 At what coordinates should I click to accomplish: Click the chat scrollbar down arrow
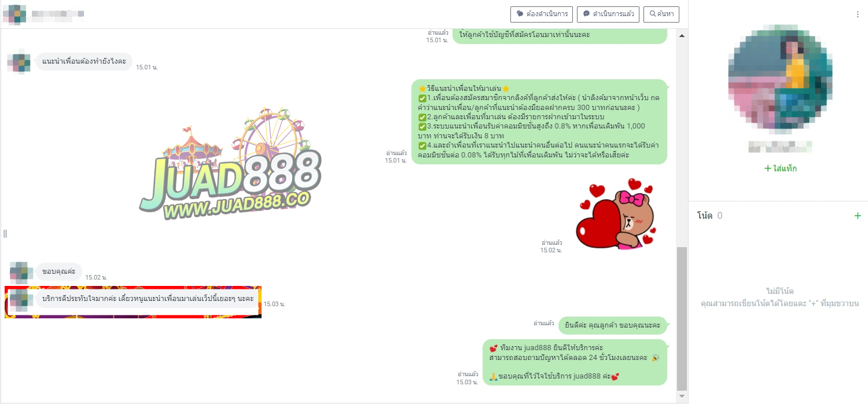coord(682,396)
